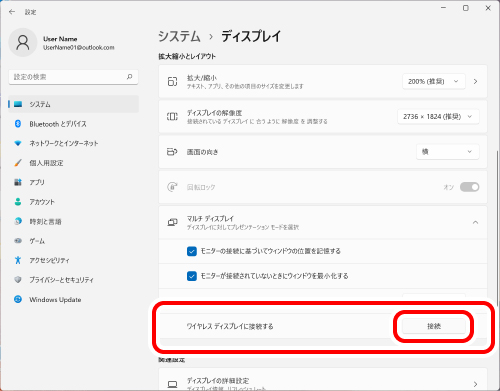Open Bluetooth とデバイス settings

(x=73, y=124)
